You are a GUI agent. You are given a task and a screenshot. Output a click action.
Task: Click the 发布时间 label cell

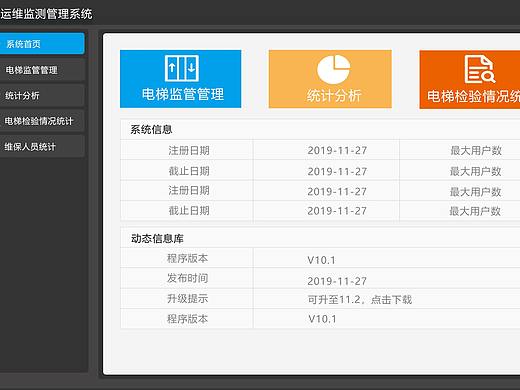click(x=187, y=278)
